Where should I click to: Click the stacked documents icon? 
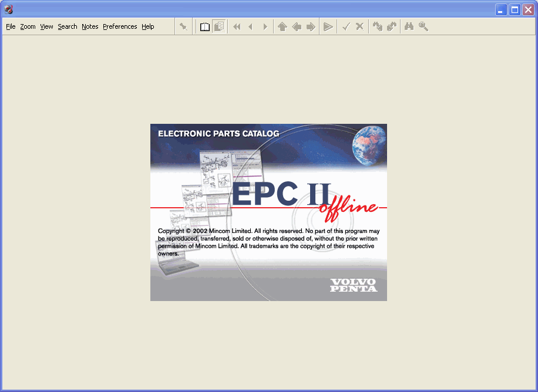click(218, 26)
